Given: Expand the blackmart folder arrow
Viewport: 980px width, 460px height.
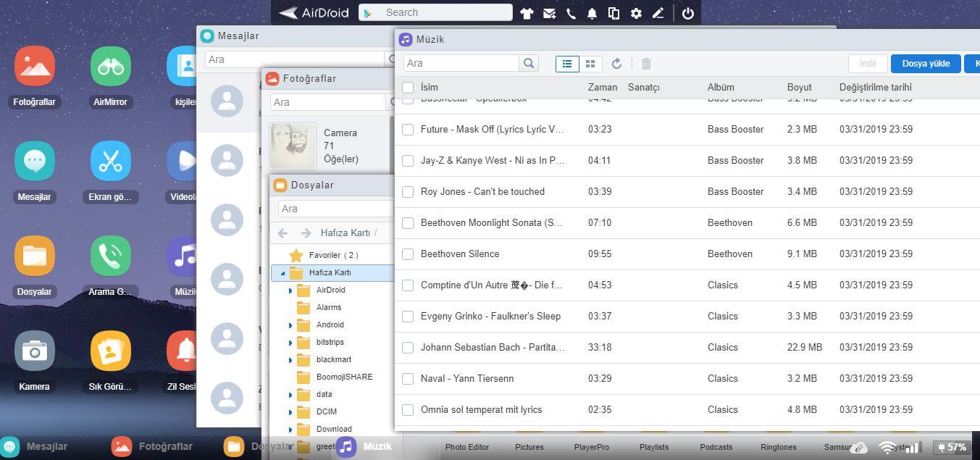Looking at the screenshot, I should (x=290, y=360).
